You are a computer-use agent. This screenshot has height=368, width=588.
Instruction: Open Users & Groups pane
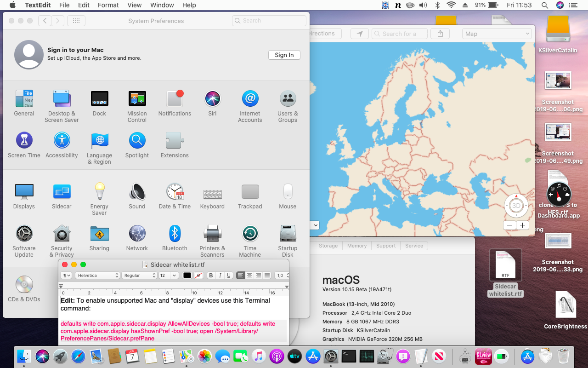[x=288, y=106]
